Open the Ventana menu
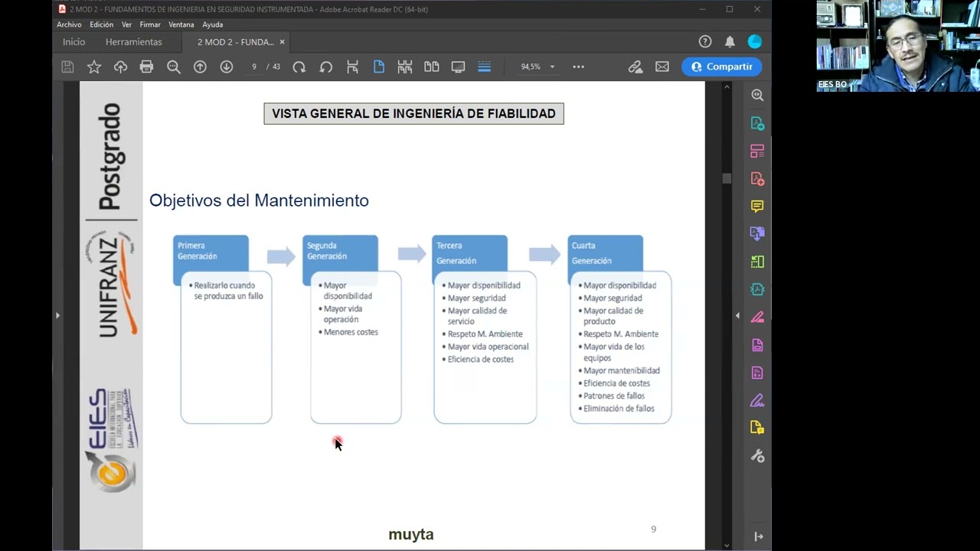980x551 pixels. 181,24
